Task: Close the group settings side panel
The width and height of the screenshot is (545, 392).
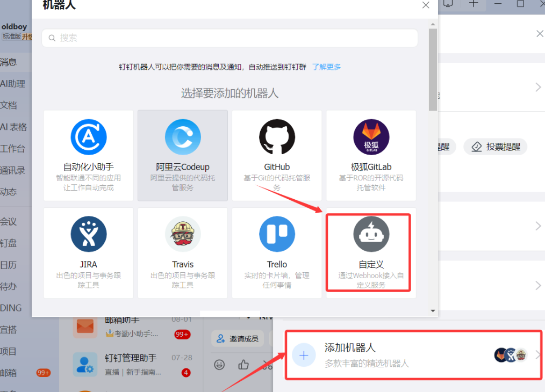Action: tap(540, 34)
